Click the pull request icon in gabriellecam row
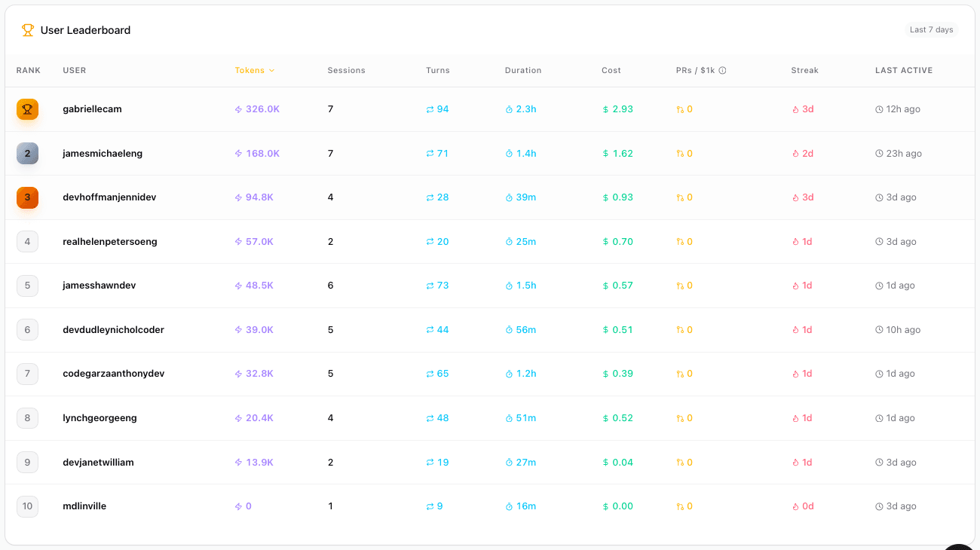The height and width of the screenshot is (550, 980). click(x=680, y=109)
